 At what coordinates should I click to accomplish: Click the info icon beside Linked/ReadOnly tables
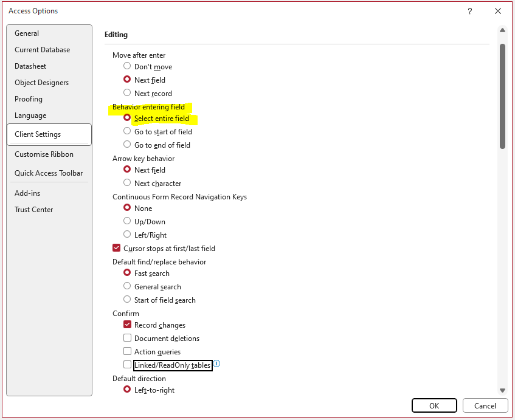(217, 363)
